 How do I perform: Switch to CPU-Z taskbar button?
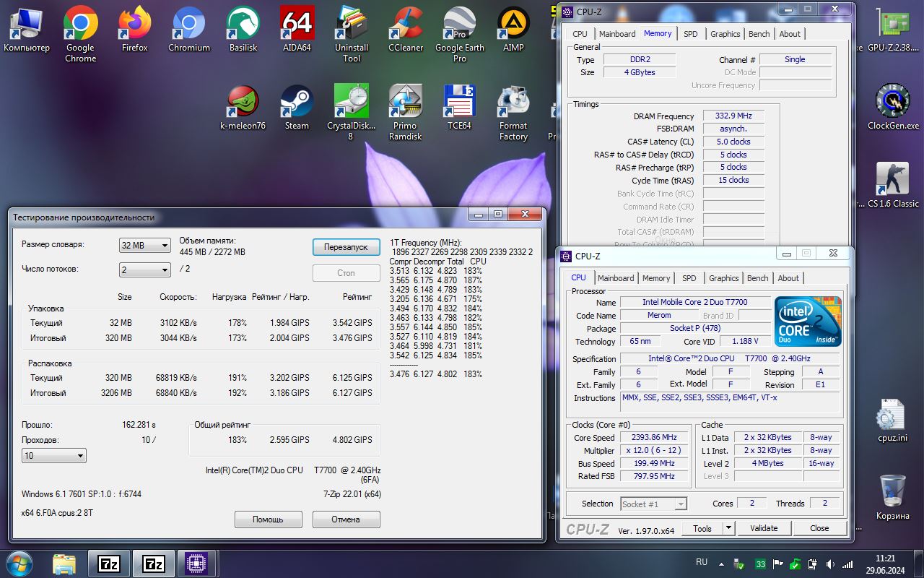click(197, 564)
